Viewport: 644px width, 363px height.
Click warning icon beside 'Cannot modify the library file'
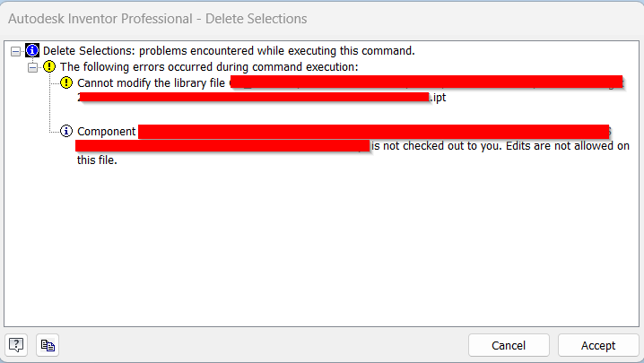point(66,82)
